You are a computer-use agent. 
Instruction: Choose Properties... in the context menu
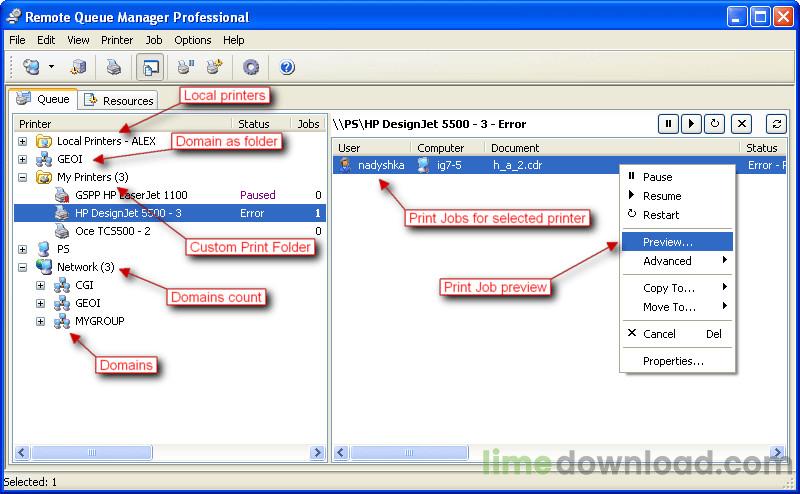point(678,361)
